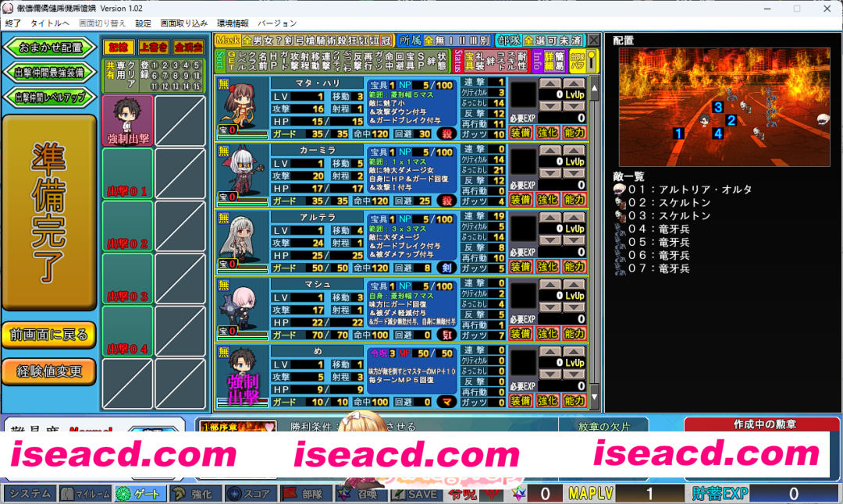Image resolution: width=843 pixels, height=504 pixels.
Task: Click 経験値変更 button
Action: 49,371
